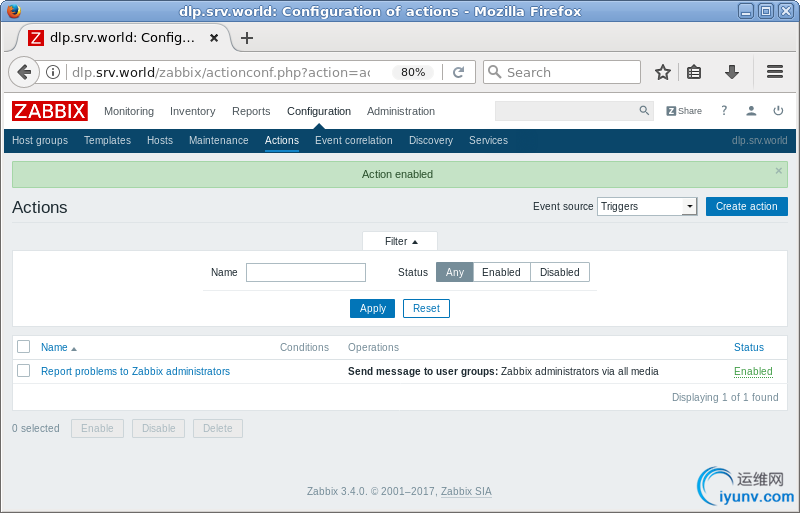Open the Reports menu
This screenshot has width=800, height=513.
[x=251, y=111]
